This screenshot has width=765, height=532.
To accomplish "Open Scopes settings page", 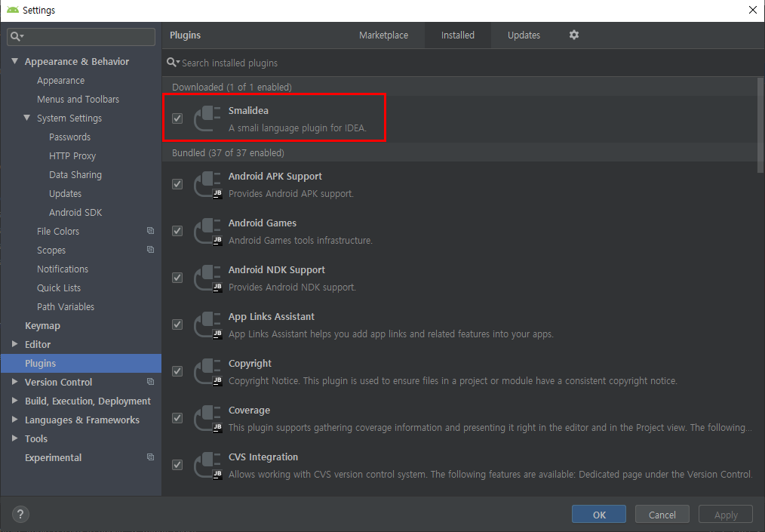I will (x=51, y=250).
